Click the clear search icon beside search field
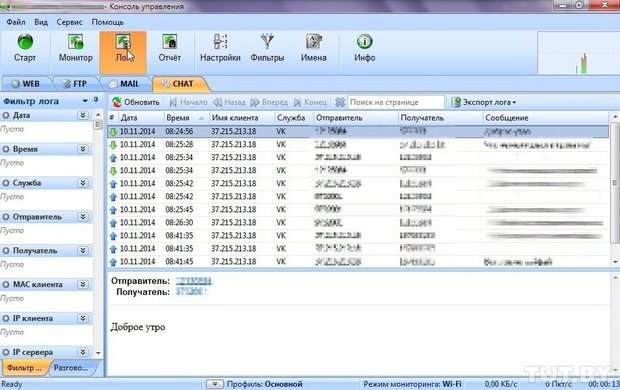 point(340,102)
